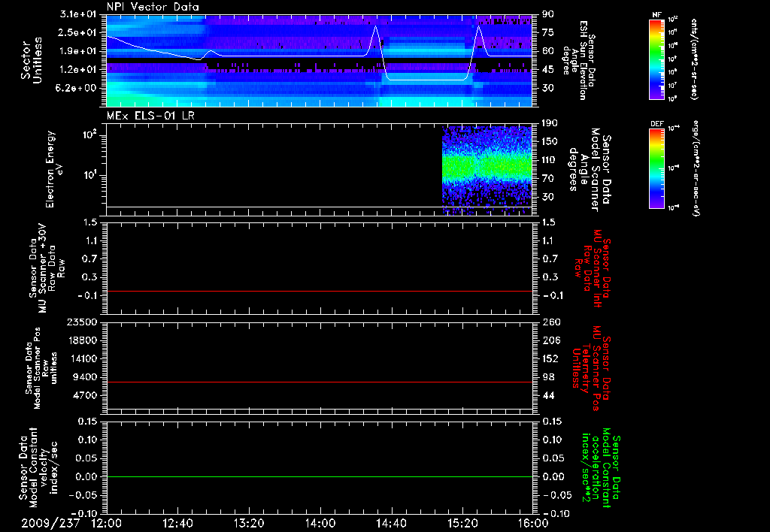The image size is (770, 532).
Task: Click the '206' telemetry tick value
Action: pyautogui.click(x=551, y=340)
